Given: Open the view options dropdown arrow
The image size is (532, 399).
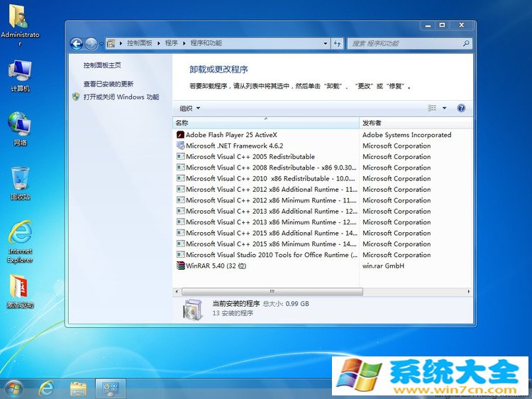Looking at the screenshot, I should point(444,109).
